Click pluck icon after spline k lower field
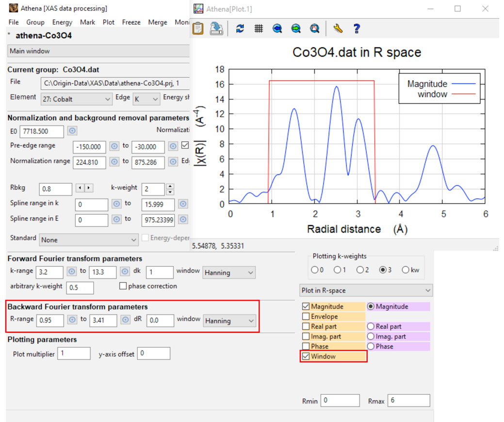The image size is (504, 422). click(x=116, y=204)
